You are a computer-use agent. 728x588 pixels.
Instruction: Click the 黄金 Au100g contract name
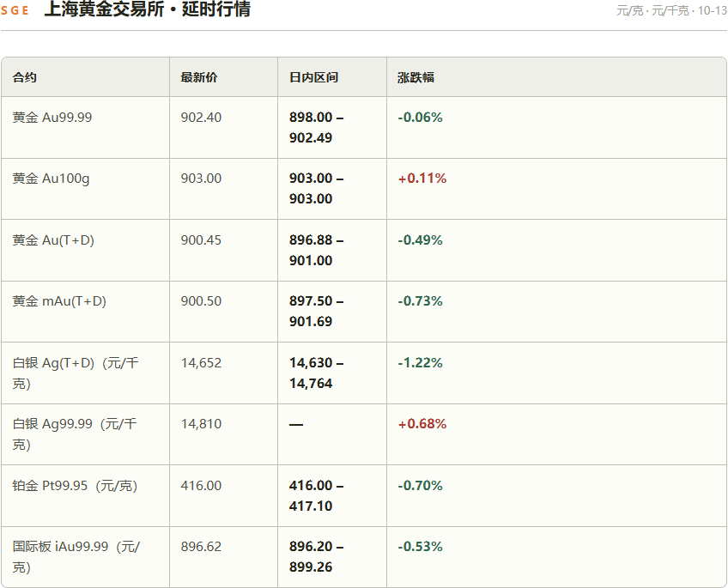click(x=51, y=179)
